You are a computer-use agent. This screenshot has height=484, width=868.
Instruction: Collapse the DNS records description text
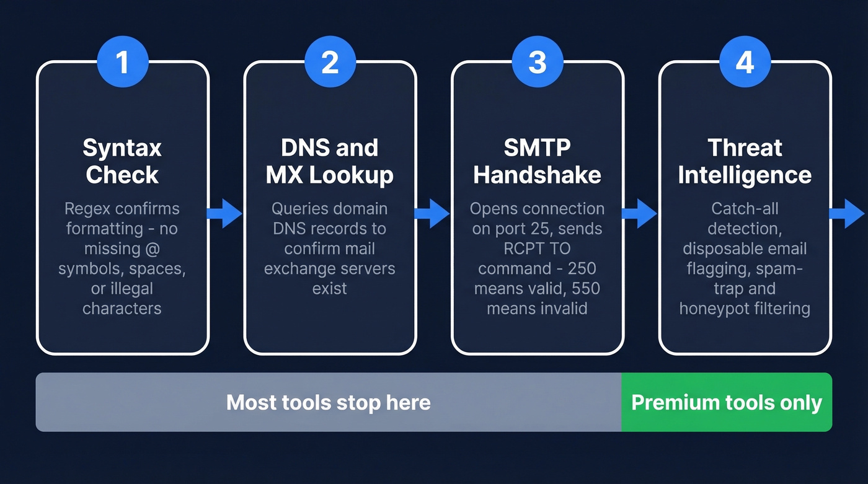[330, 248]
